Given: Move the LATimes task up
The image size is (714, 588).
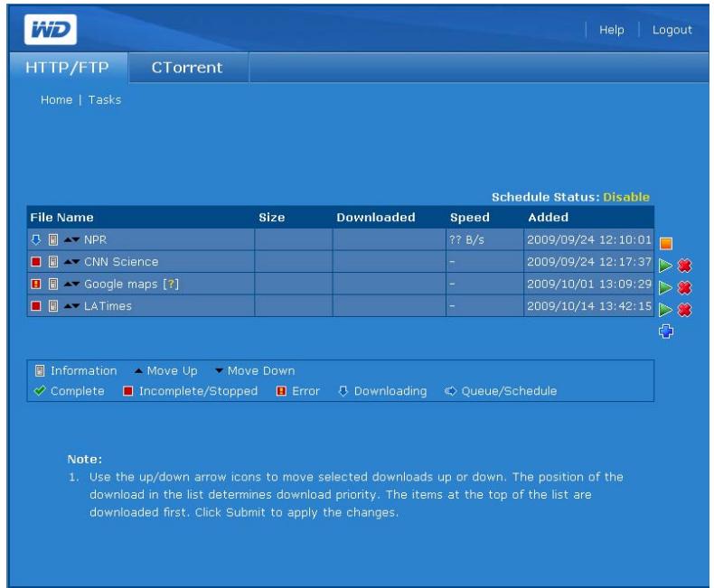Looking at the screenshot, I should 68,306.
